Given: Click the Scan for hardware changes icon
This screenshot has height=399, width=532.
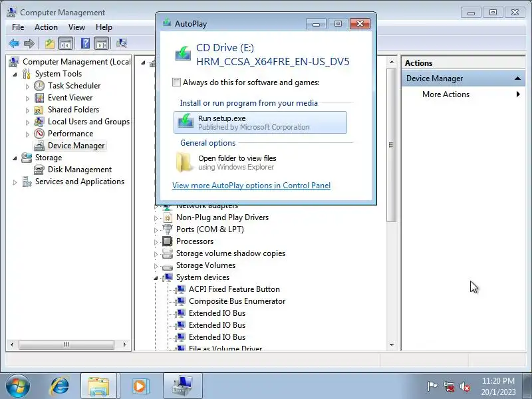Looking at the screenshot, I should click(x=121, y=43).
